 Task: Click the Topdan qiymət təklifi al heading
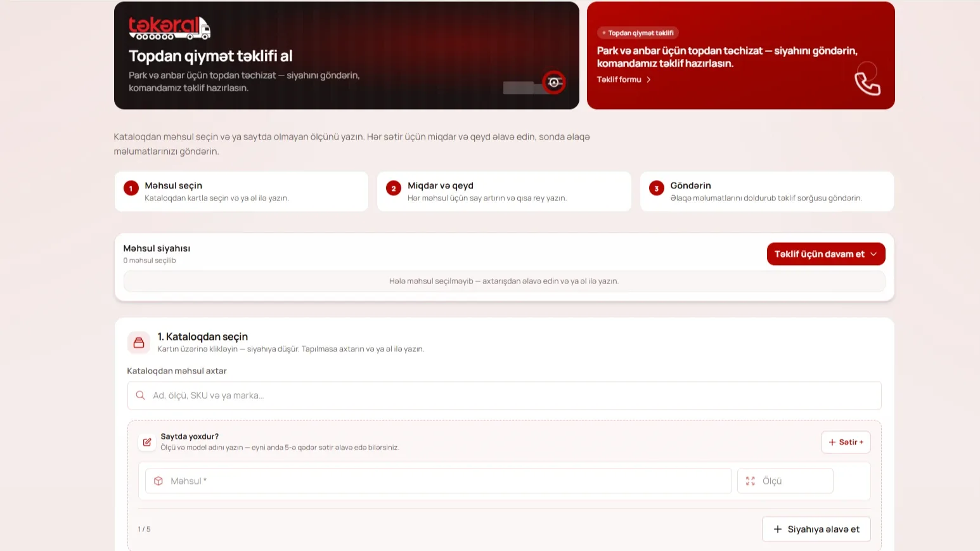[210, 56]
